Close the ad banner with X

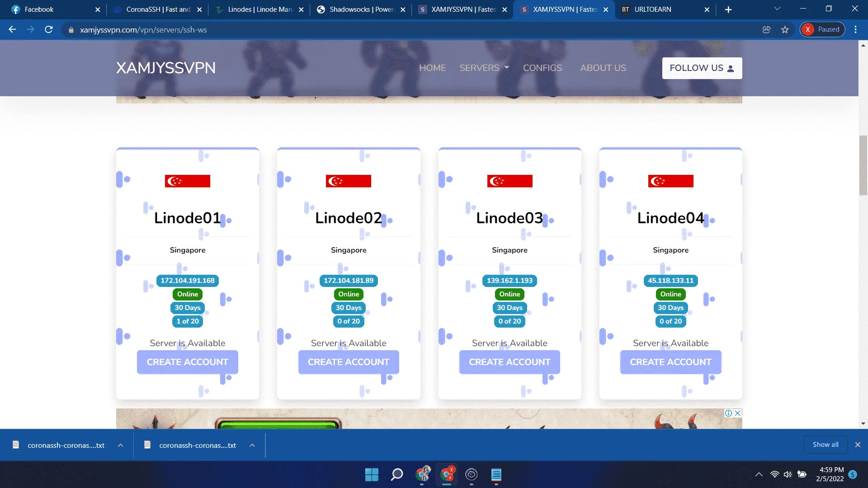pos(738,413)
